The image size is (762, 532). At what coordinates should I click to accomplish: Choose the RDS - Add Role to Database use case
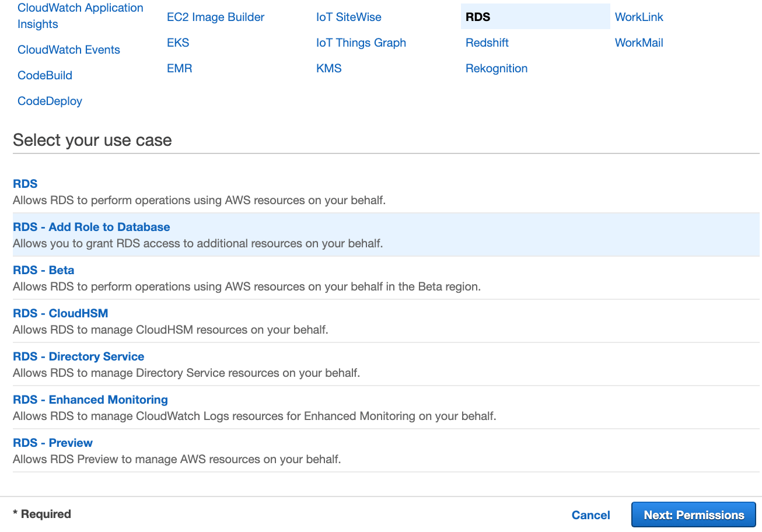click(91, 227)
